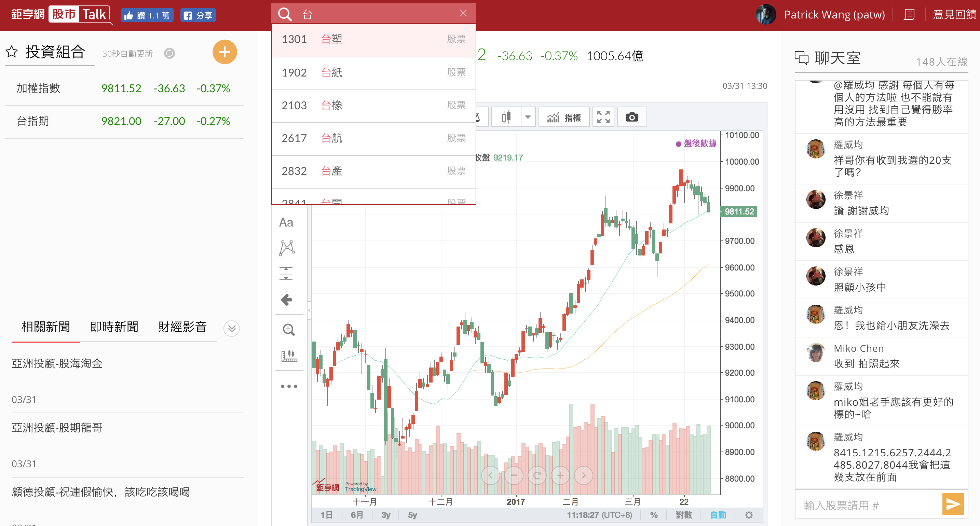Open the 指標 indicators button

pyautogui.click(x=564, y=117)
